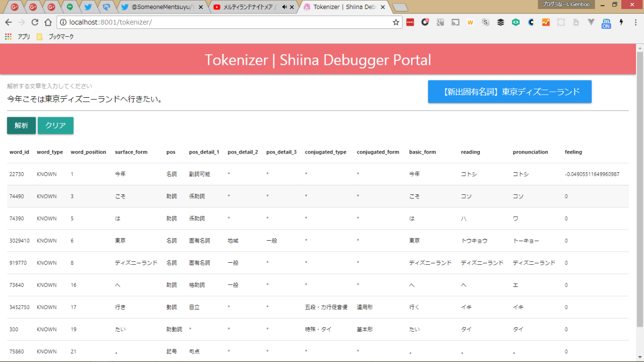Image resolution: width=644 pixels, height=362 pixels.
Task: Open the LastPass extension icon
Action: [x=410, y=22]
